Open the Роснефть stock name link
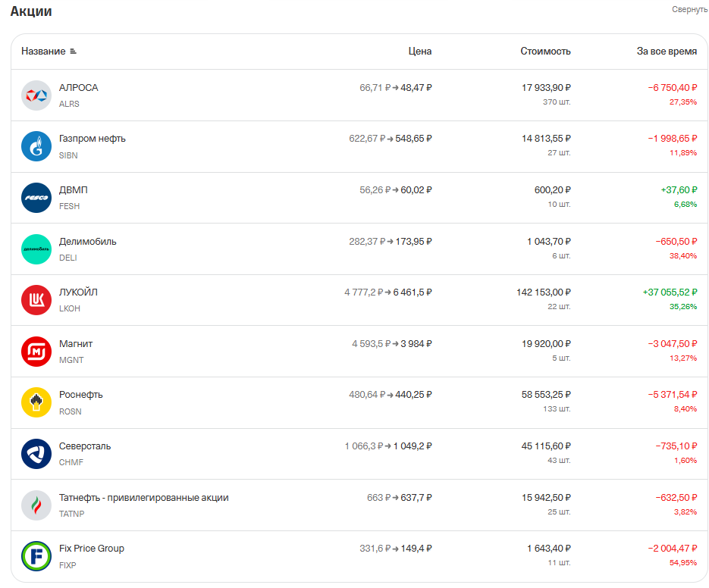Screen dimensions: 709x588 [x=80, y=395]
